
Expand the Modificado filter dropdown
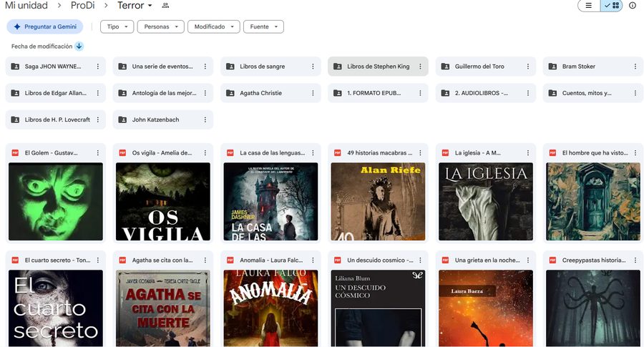click(213, 26)
